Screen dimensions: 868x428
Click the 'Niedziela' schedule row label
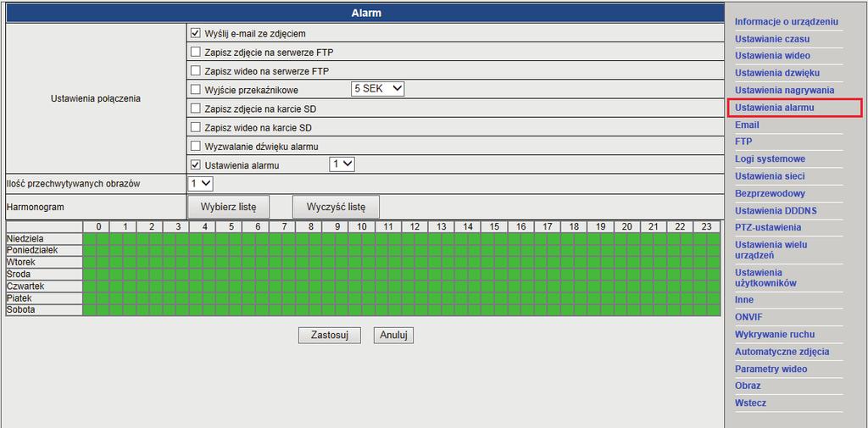point(25,238)
